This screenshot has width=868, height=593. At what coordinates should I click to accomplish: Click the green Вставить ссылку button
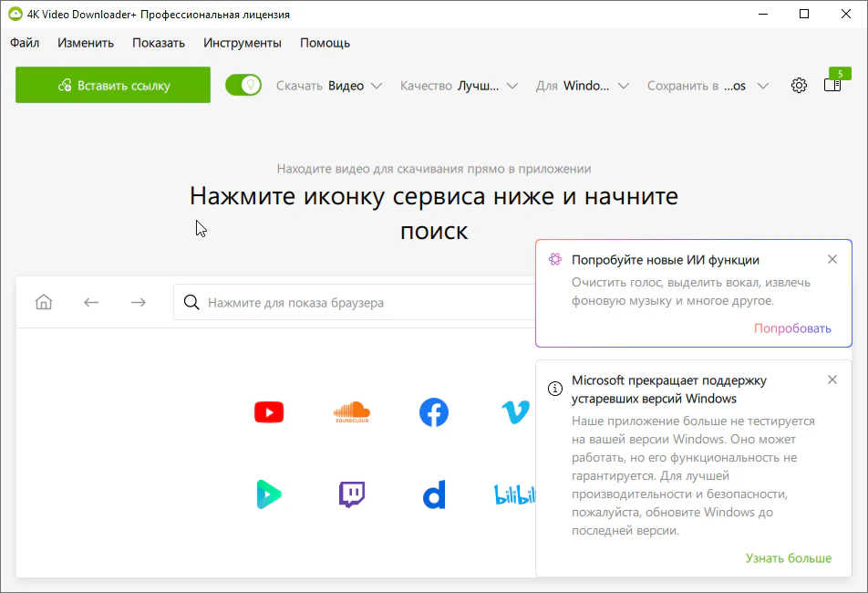coord(113,85)
